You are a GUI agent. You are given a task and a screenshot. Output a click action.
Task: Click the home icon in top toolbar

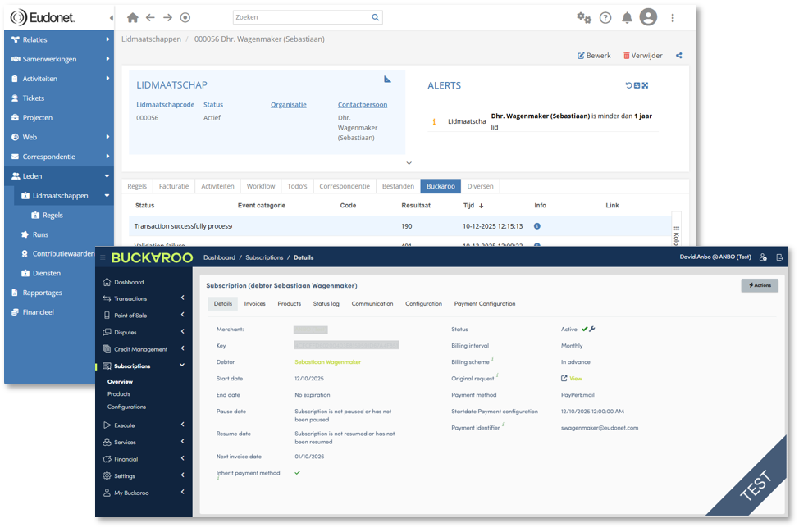point(133,17)
